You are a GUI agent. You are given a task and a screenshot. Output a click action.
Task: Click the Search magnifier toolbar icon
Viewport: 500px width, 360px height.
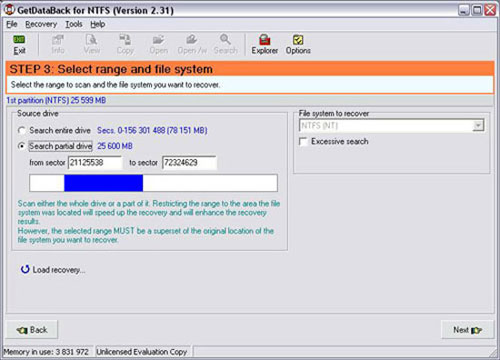pos(225,40)
